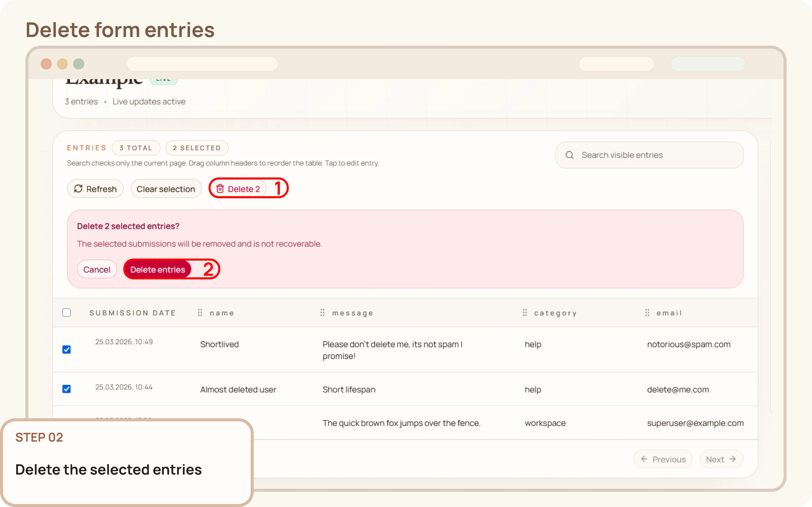Click the 2 SELECTED badge

click(197, 148)
